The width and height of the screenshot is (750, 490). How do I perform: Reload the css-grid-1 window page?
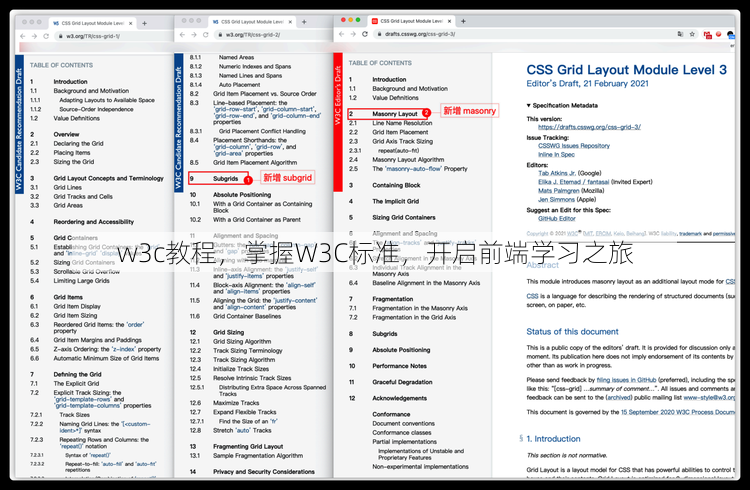(x=46, y=36)
